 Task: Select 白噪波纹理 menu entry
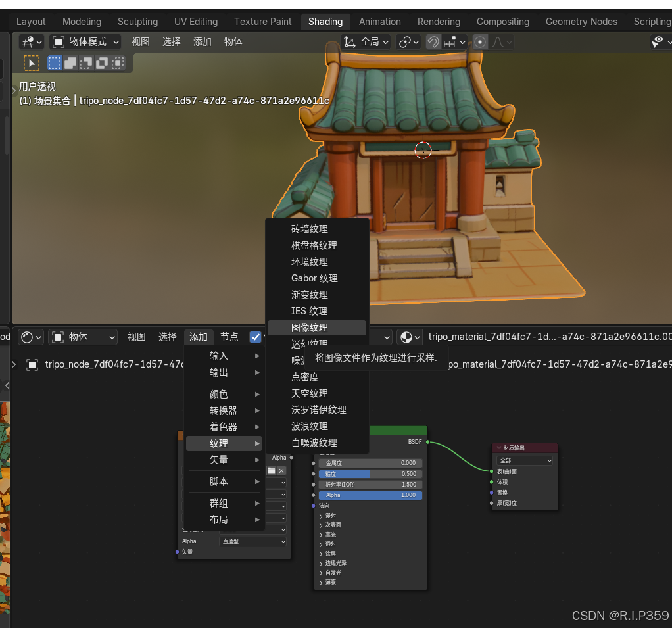pos(317,443)
